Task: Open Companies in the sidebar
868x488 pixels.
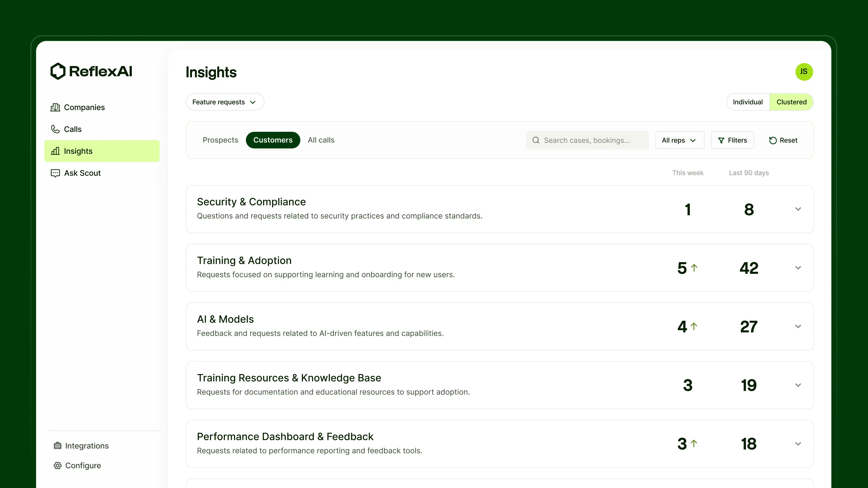Action: pos(102,107)
